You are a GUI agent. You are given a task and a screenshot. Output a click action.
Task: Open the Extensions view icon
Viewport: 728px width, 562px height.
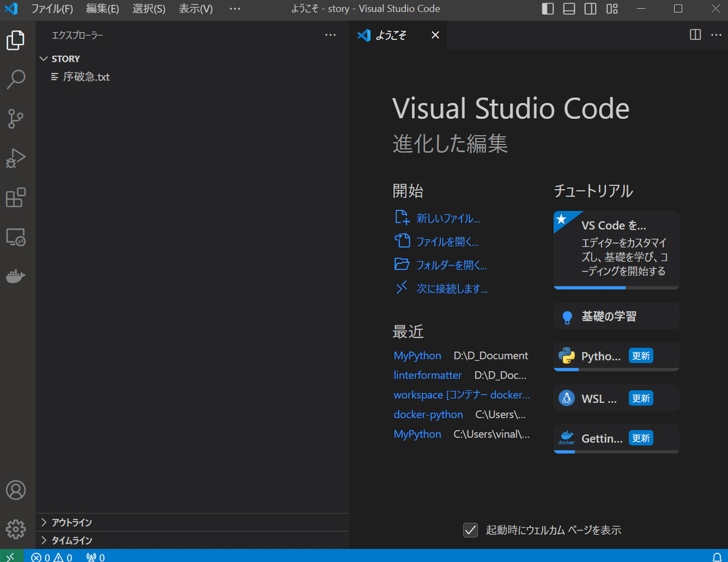16,198
